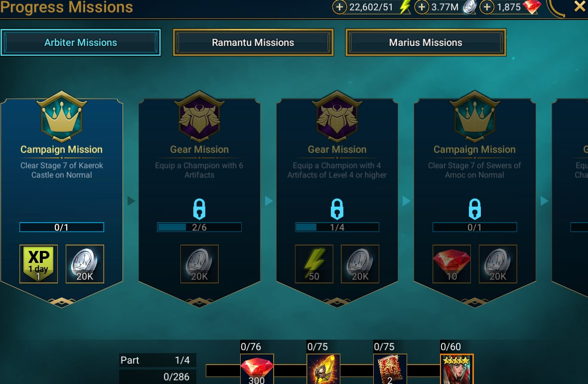Screen dimensions: 588x384
Task: Open the four-star champion milestone reward
Action: pyautogui.click(x=457, y=369)
